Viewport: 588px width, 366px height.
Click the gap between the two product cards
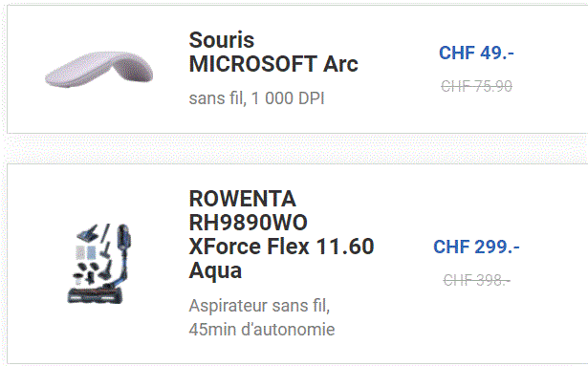coord(296,148)
